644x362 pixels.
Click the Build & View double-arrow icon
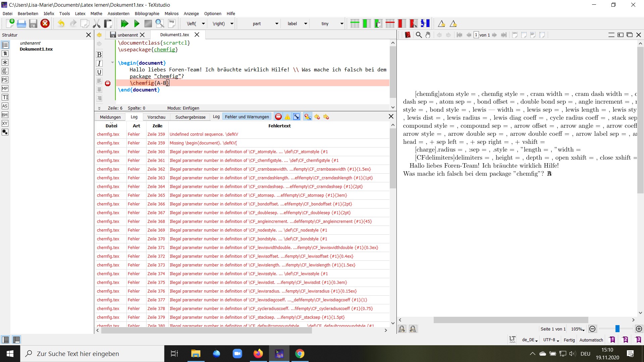click(x=124, y=23)
